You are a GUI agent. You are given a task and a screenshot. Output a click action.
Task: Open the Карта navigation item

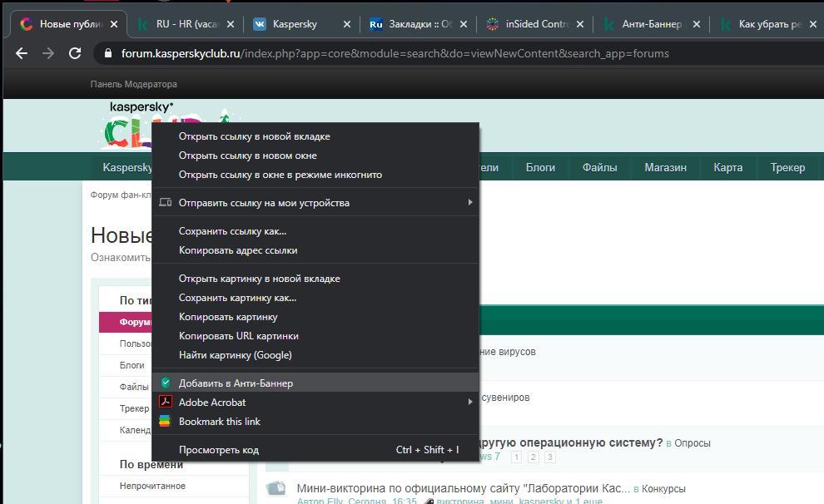pyautogui.click(x=727, y=167)
